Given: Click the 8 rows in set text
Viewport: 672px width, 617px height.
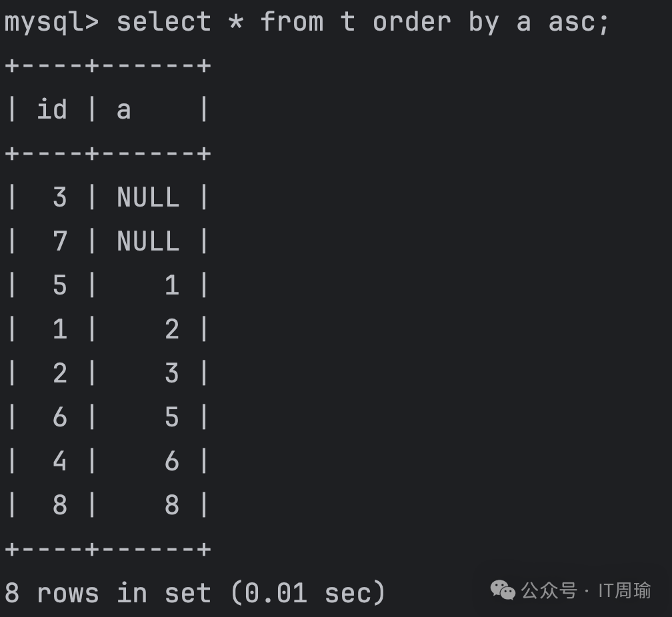Looking at the screenshot, I should [x=108, y=593].
